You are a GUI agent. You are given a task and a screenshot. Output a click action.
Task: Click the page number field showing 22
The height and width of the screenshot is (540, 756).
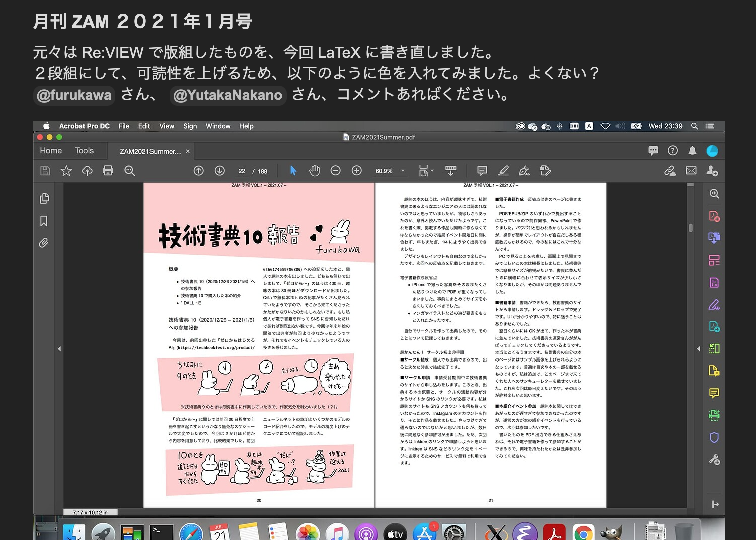tap(241, 171)
